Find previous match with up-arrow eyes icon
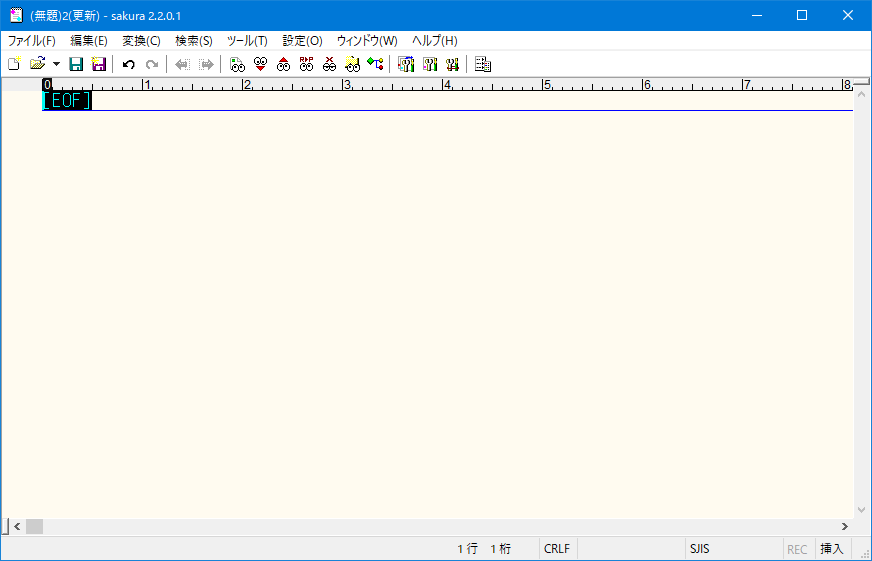Viewport: 872px width, 561px height. click(283, 64)
